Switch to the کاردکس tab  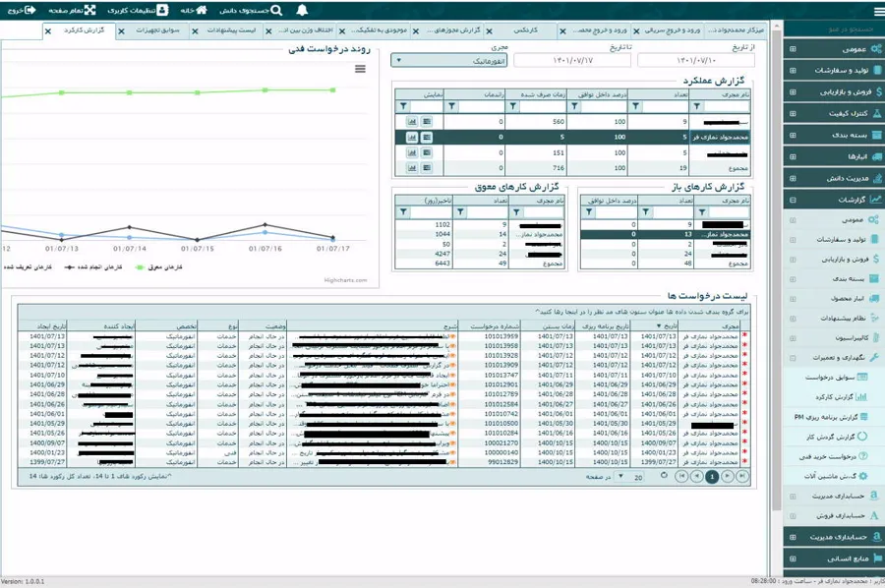[525, 30]
